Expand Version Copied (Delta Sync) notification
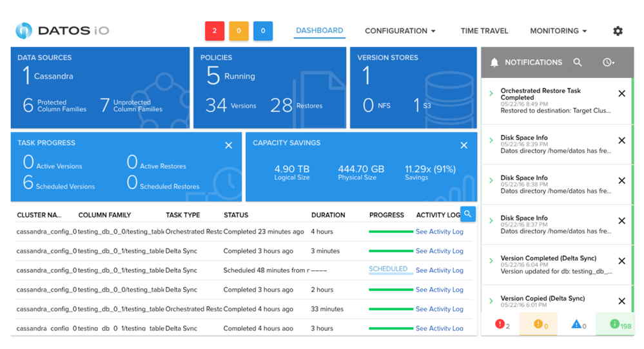Image resolution: width=644 pixels, height=349 pixels. coord(491,301)
